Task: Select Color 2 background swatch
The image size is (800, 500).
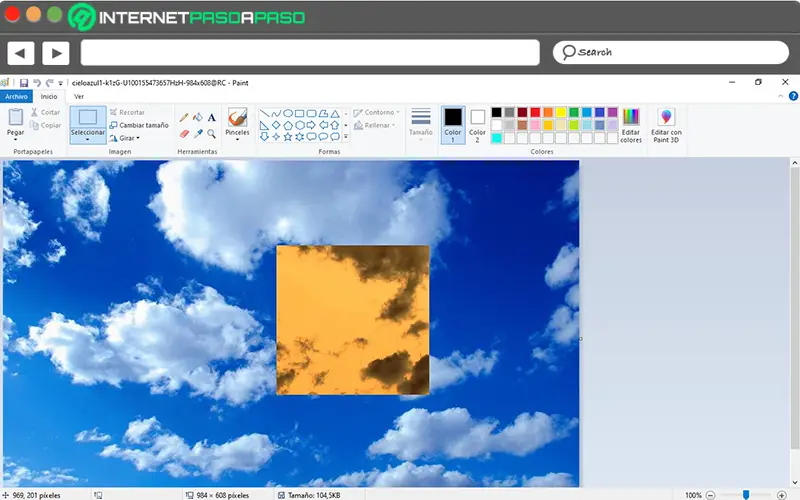Action: point(477,125)
